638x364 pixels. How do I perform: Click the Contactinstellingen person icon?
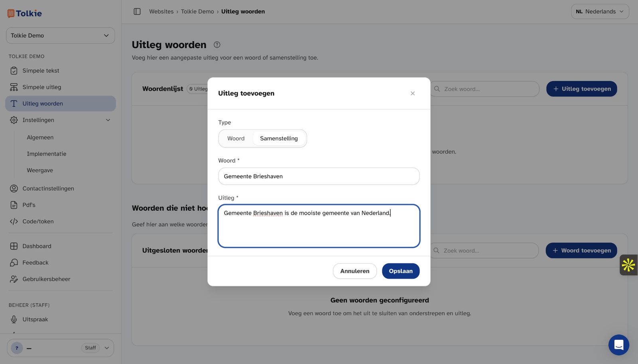point(14,188)
